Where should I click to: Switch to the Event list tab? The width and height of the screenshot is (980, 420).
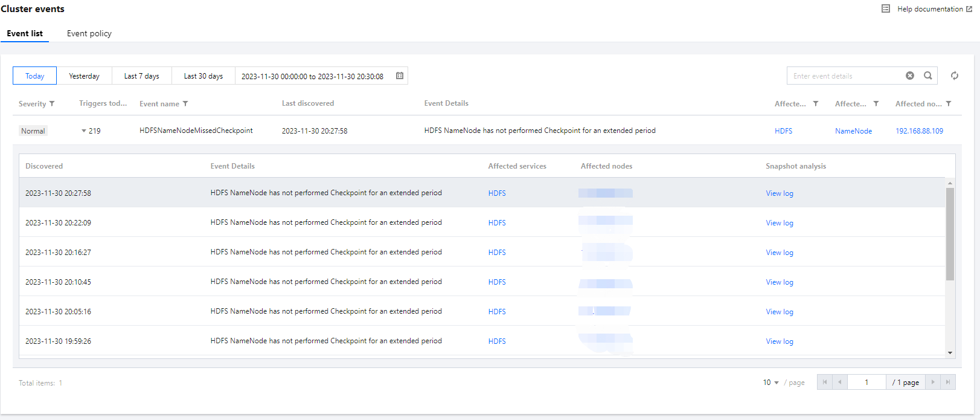(x=25, y=33)
